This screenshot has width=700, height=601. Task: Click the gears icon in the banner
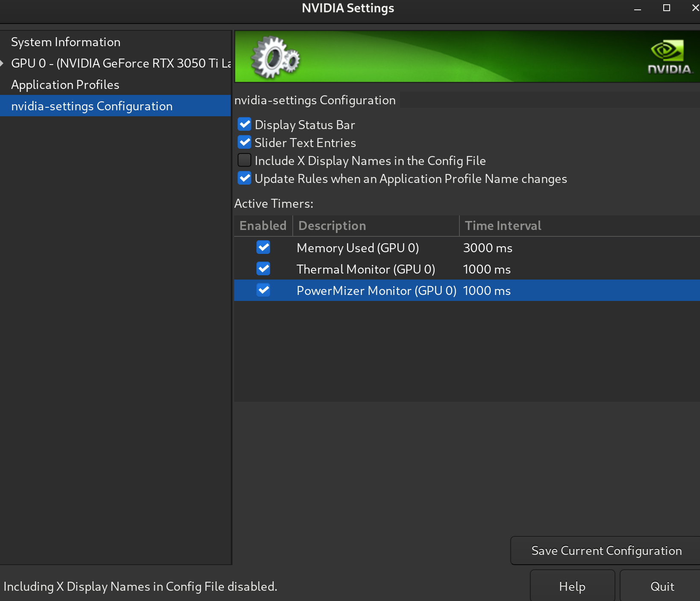pyautogui.click(x=275, y=58)
